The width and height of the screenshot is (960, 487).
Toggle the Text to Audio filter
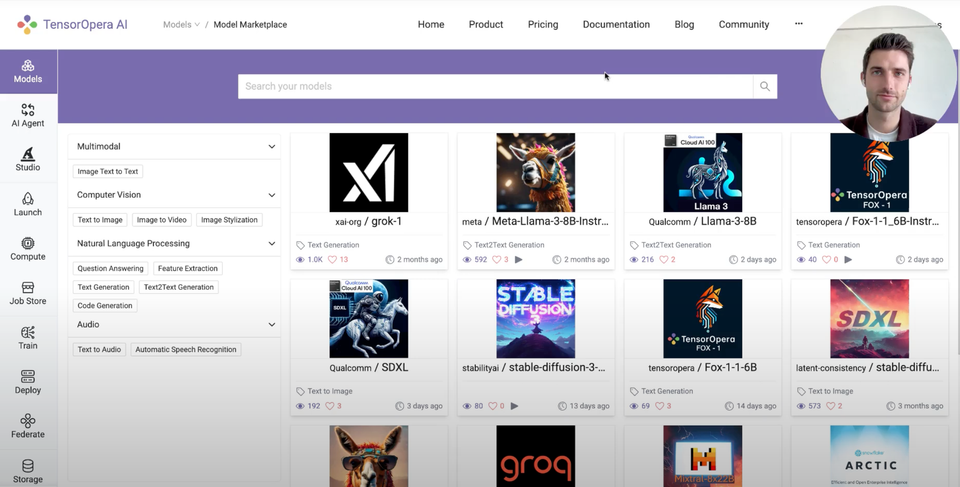[99, 350]
